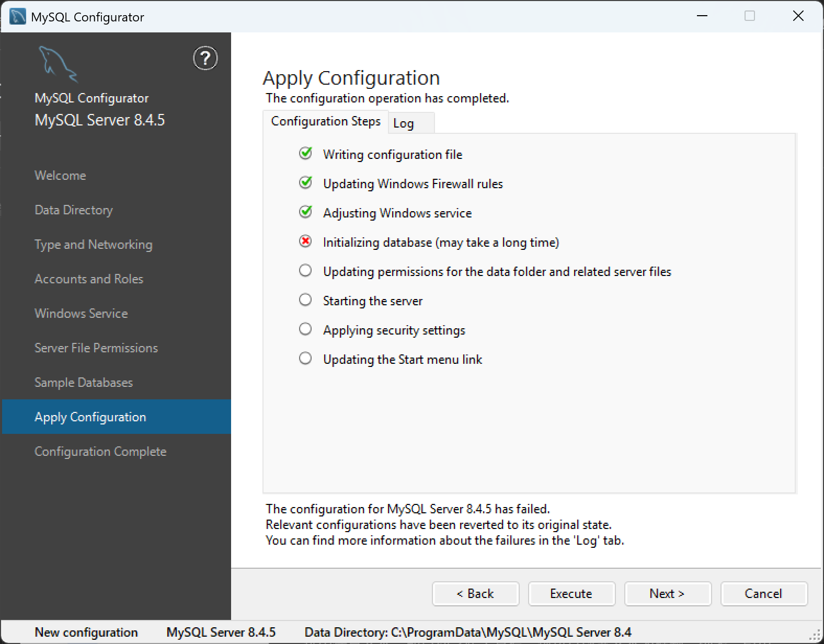824x644 pixels.
Task: Click the MySQL dolphin logo in sidebar
Action: pyautogui.click(x=58, y=64)
